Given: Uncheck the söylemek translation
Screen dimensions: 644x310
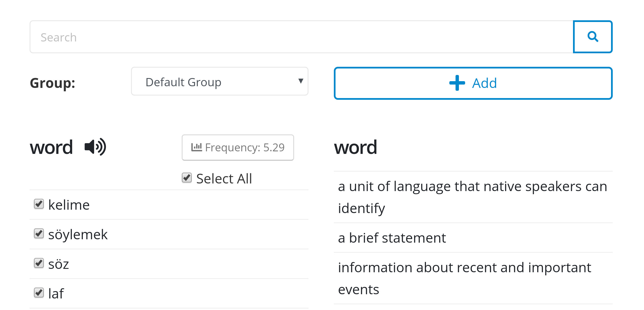Looking at the screenshot, I should click(39, 234).
